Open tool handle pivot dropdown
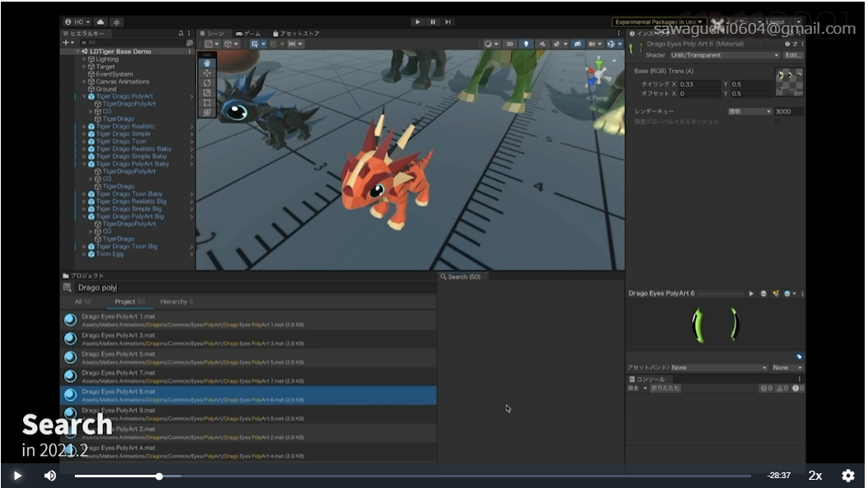 [x=211, y=44]
